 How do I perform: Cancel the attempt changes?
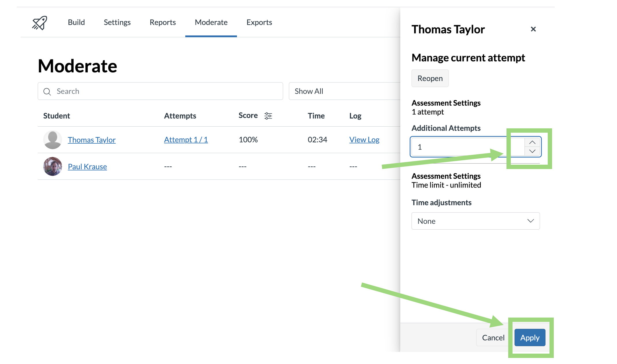click(493, 337)
